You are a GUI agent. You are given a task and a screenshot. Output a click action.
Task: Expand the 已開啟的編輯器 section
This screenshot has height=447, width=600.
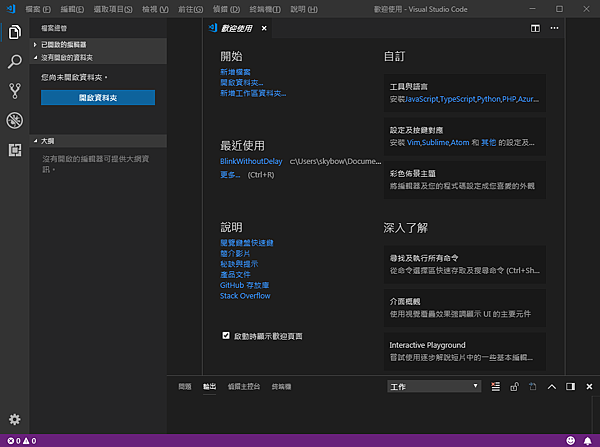(x=64, y=45)
